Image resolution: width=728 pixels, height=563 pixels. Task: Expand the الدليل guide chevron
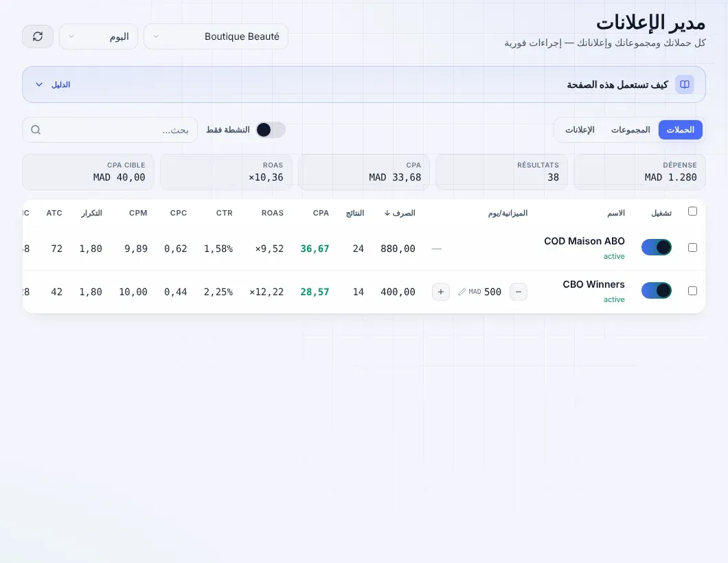coord(39,84)
